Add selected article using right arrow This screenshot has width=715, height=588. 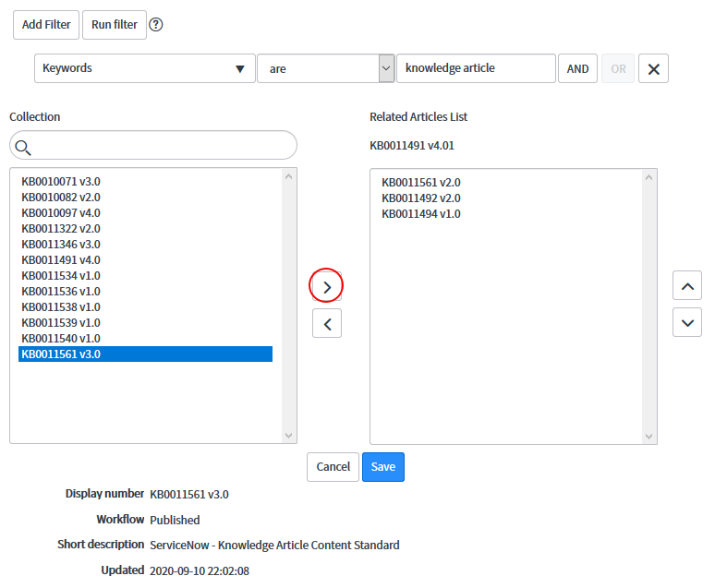point(327,286)
